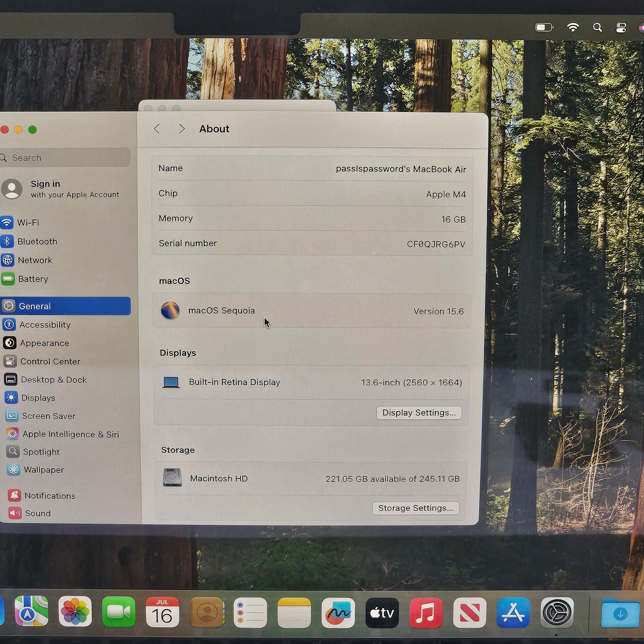Click the Apple M4 chip value
The width and height of the screenshot is (644, 644).
(446, 194)
